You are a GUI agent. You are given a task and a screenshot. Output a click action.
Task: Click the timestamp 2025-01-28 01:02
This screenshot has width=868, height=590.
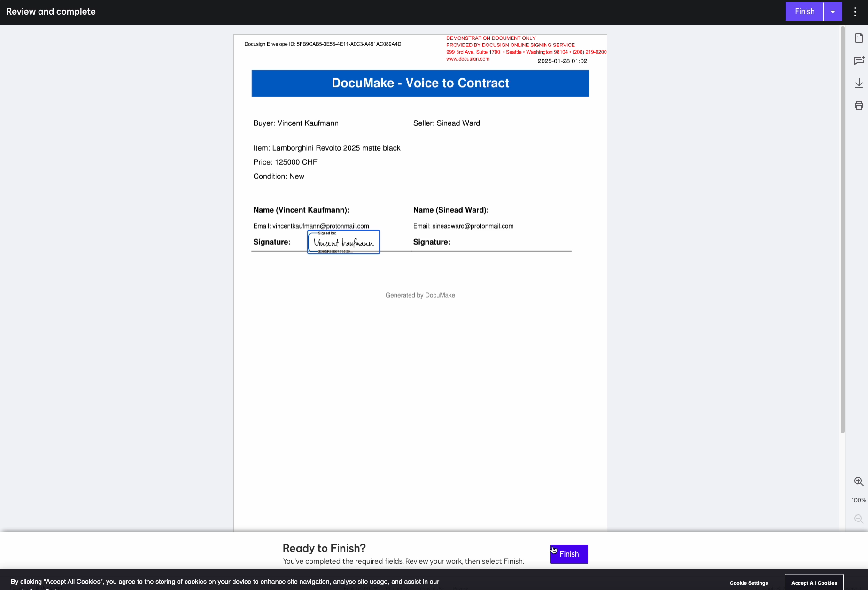(x=562, y=61)
